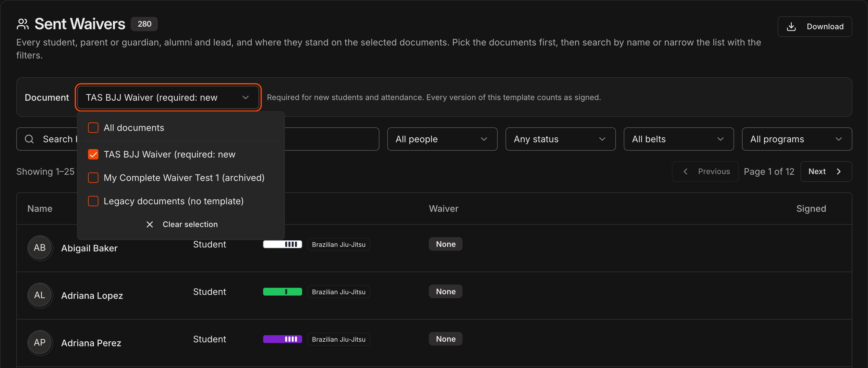
Task: Check My Complete Waiver Test 1 checkbox
Action: pyautogui.click(x=93, y=178)
